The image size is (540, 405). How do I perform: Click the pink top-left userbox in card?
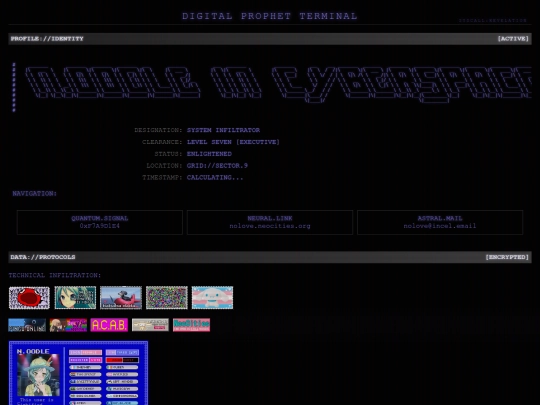(85, 352)
